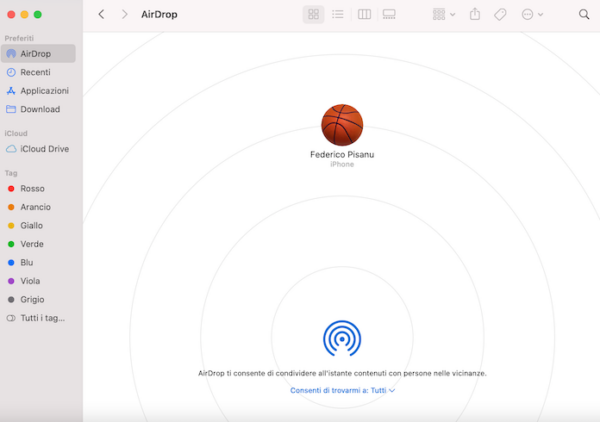Select the Arancio orange tag
Image resolution: width=600 pixels, height=422 pixels.
point(38,207)
